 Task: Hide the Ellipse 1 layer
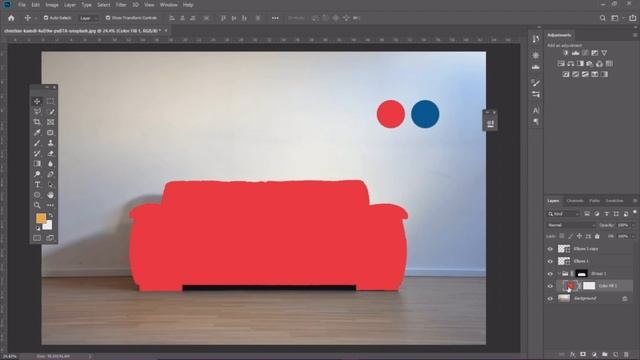(550, 261)
